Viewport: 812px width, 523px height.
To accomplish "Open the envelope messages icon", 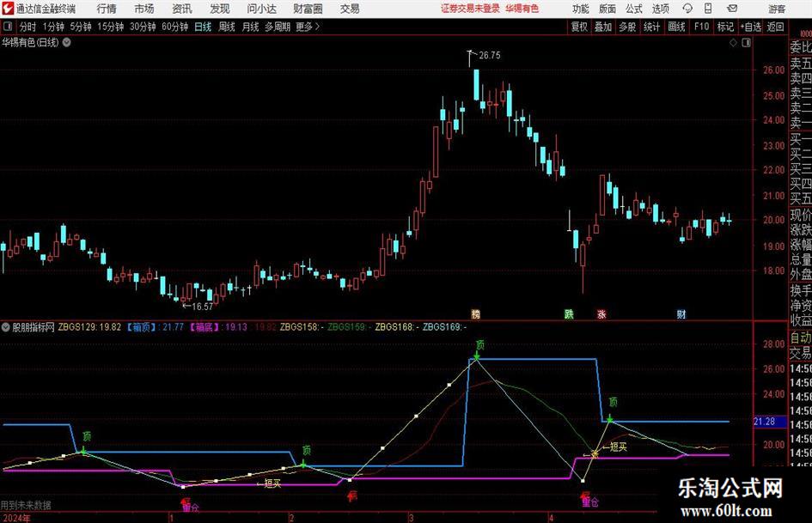I will tap(732, 9).
